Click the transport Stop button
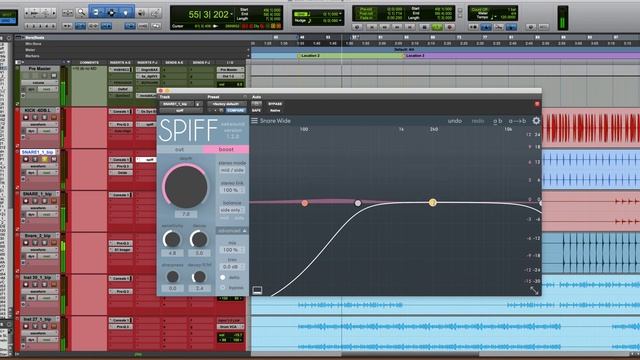The height and width of the screenshot is (360, 640). (424, 27)
